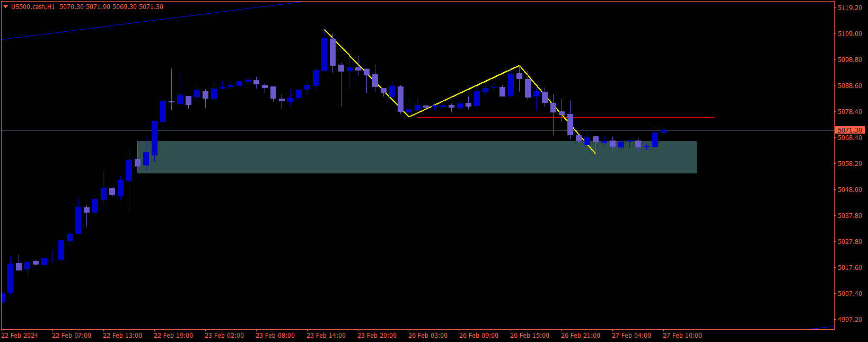Click the 26 Feb 03:00 time label

pos(428,336)
